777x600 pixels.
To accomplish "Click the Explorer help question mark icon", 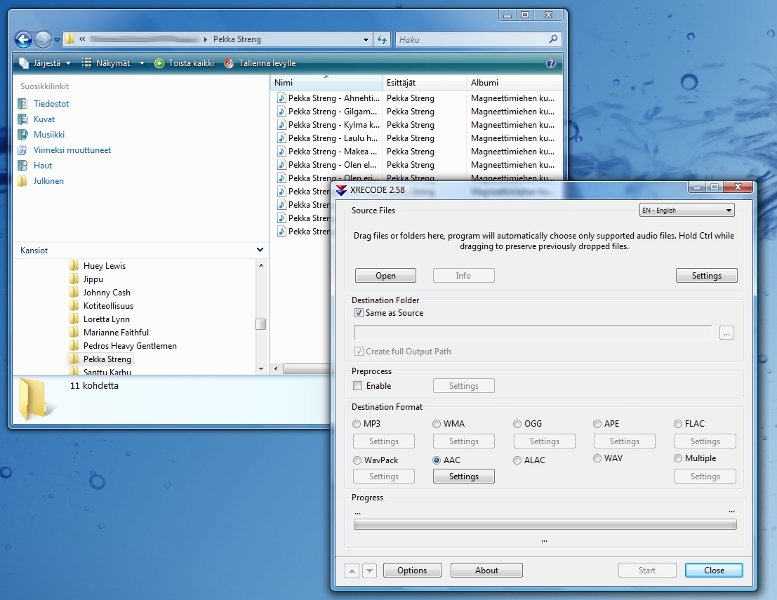I will [x=551, y=63].
